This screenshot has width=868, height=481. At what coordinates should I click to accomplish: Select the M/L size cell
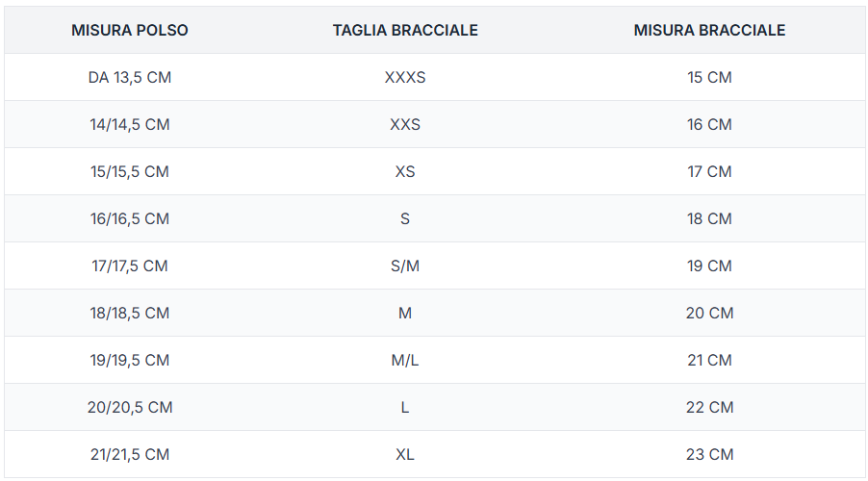tap(405, 360)
